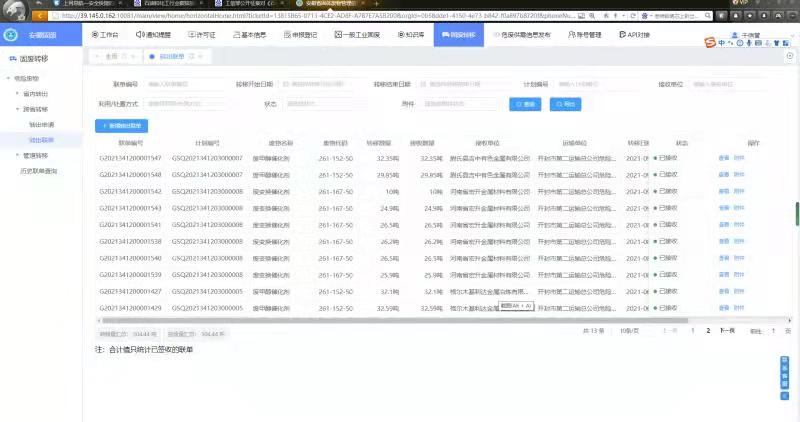The width and height of the screenshot is (800, 422).
Task: Select 历史联单查询 in the sidebar
Action: [x=38, y=172]
